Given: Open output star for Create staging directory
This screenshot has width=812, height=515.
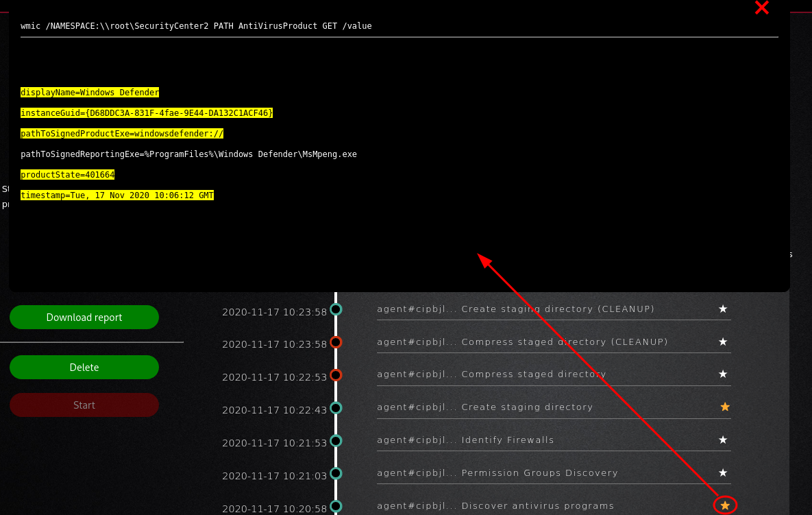Looking at the screenshot, I should click(x=725, y=407).
